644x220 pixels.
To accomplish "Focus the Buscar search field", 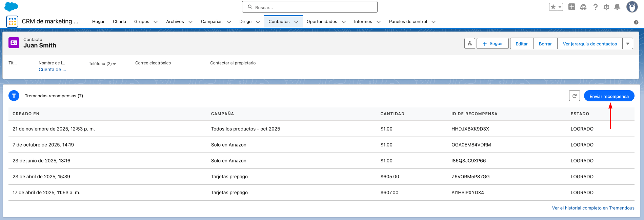I will tap(310, 7).
